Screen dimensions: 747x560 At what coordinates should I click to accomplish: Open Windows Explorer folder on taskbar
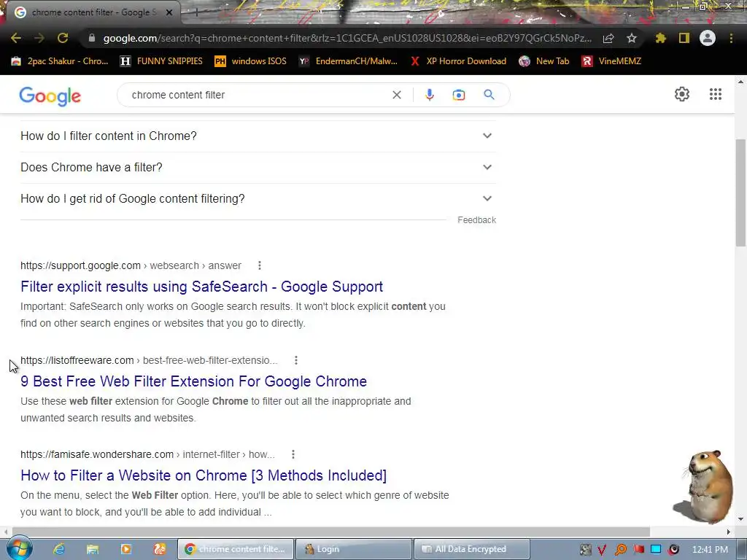click(x=93, y=549)
